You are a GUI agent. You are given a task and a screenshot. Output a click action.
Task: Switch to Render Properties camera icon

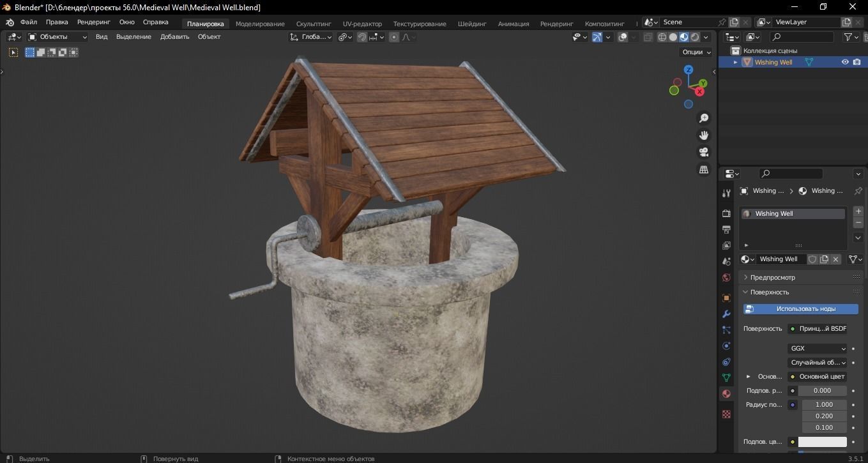(726, 212)
